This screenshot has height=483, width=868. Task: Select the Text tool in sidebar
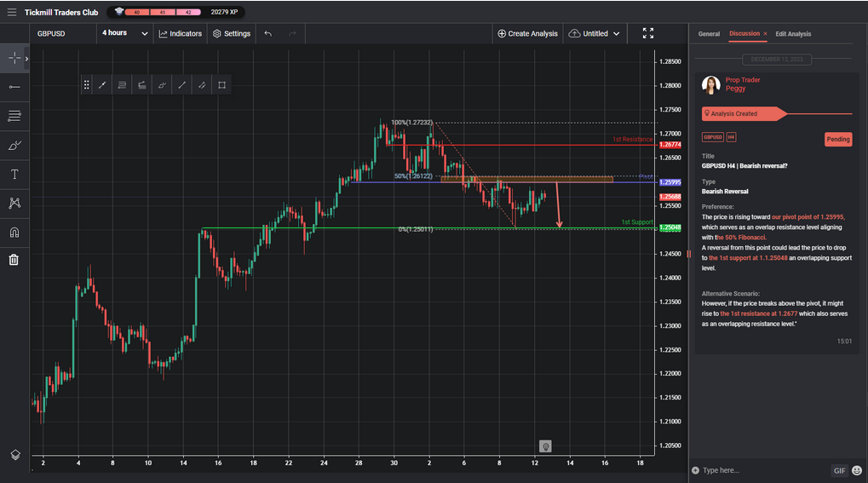coord(14,175)
